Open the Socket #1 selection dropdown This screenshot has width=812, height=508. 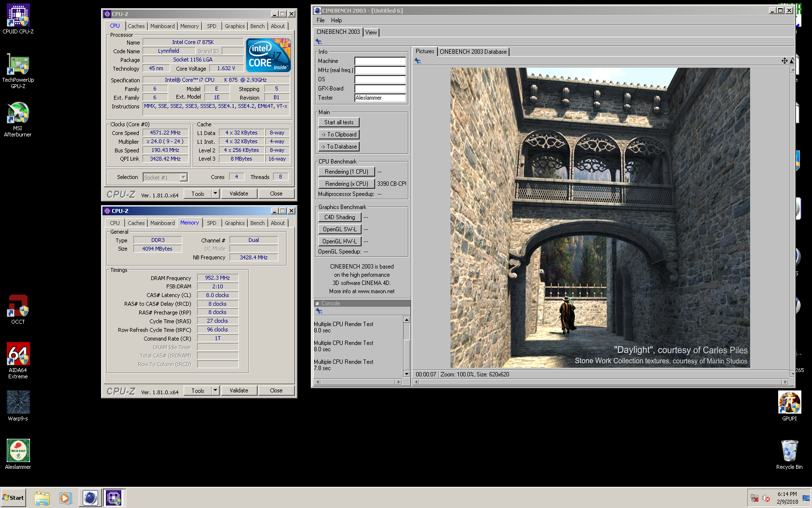183,178
